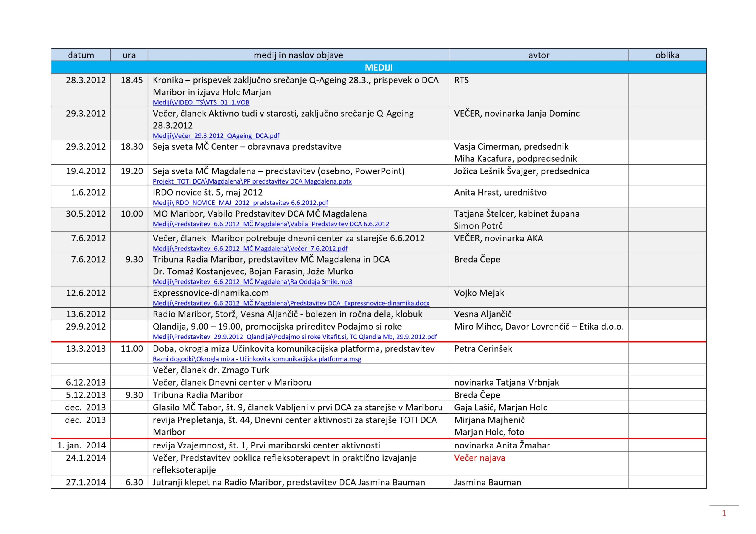The image size is (756, 534).
Task: Click the blue MEDIJI section heading
Action: [379, 68]
